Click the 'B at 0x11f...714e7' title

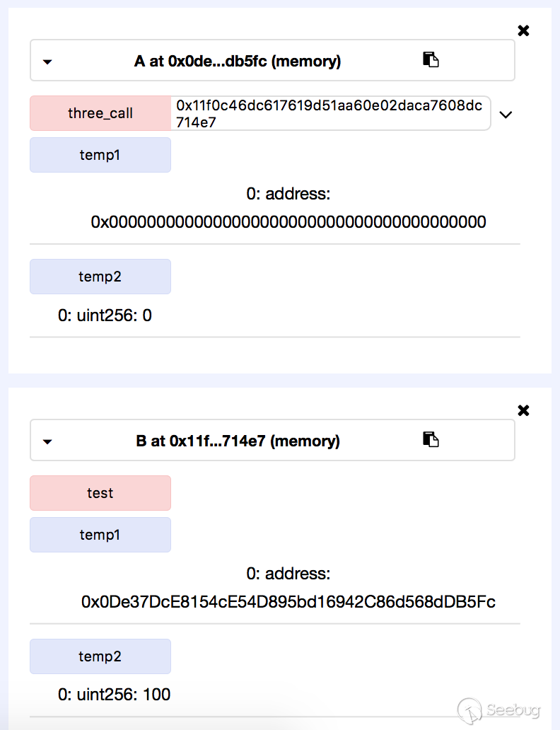pyautogui.click(x=238, y=441)
